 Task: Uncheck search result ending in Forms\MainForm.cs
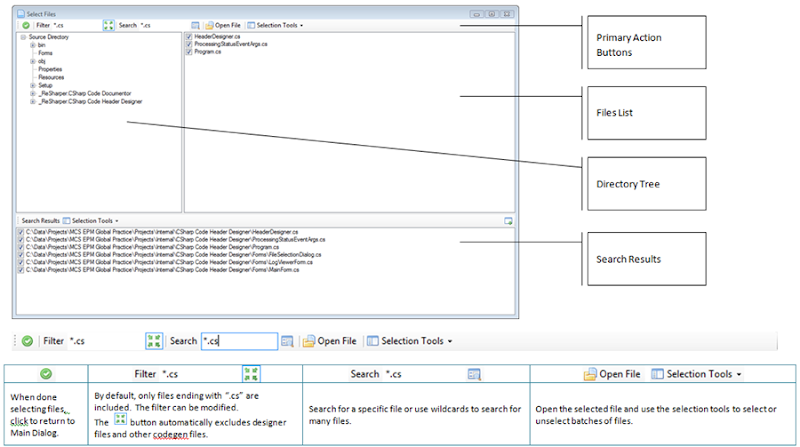(x=21, y=270)
